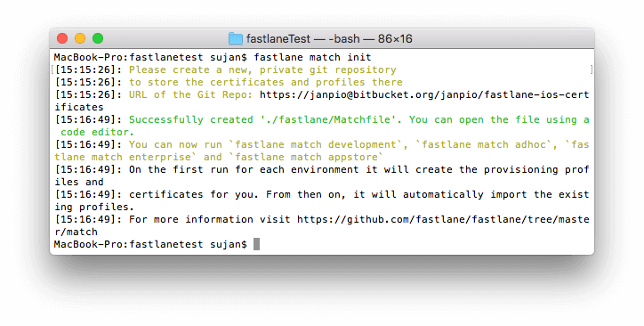Click the 'Successfully created' green message
This screenshot has width=644, height=326.
[x=191, y=119]
